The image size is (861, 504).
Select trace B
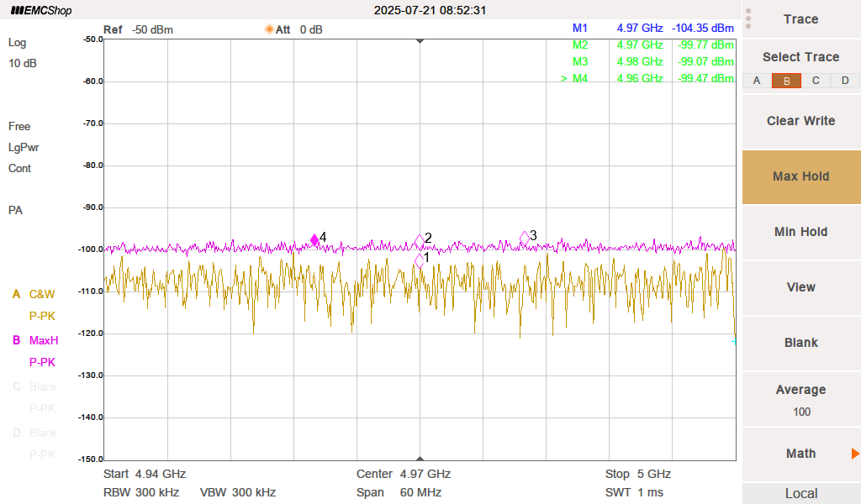pos(786,81)
